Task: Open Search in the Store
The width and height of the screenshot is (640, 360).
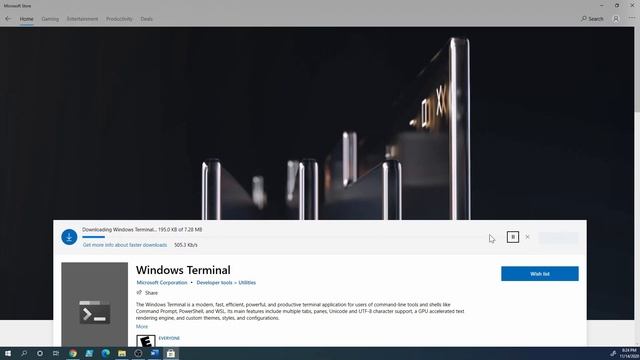Action: tap(592, 19)
